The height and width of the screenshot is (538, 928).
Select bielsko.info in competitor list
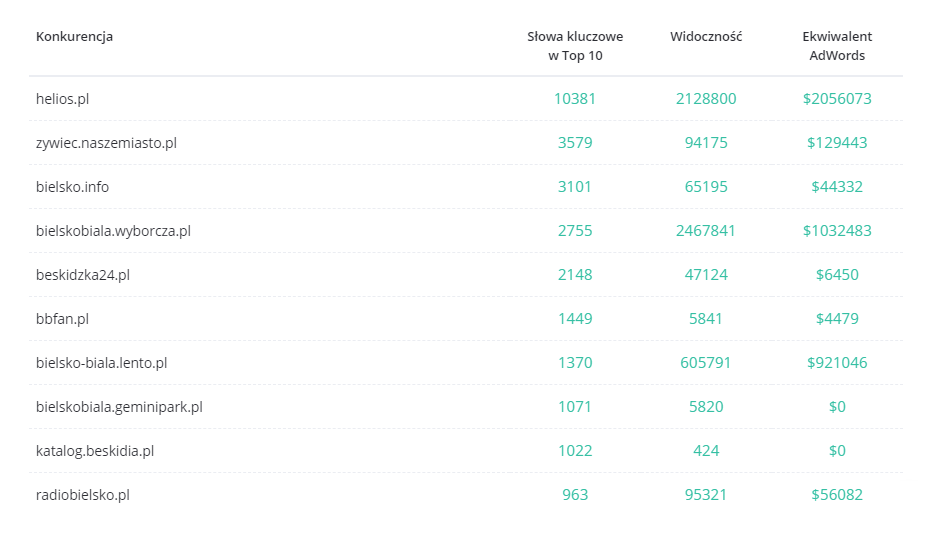point(72,186)
